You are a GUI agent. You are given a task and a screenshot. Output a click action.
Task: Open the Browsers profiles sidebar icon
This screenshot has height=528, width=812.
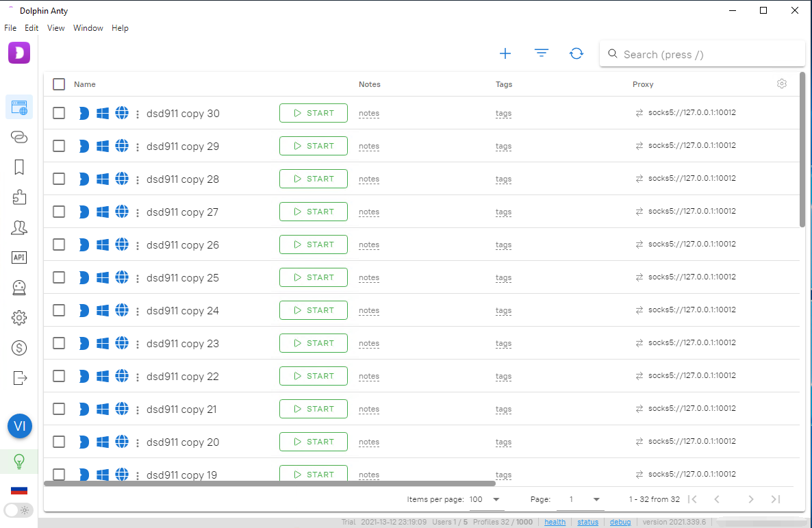point(19,108)
